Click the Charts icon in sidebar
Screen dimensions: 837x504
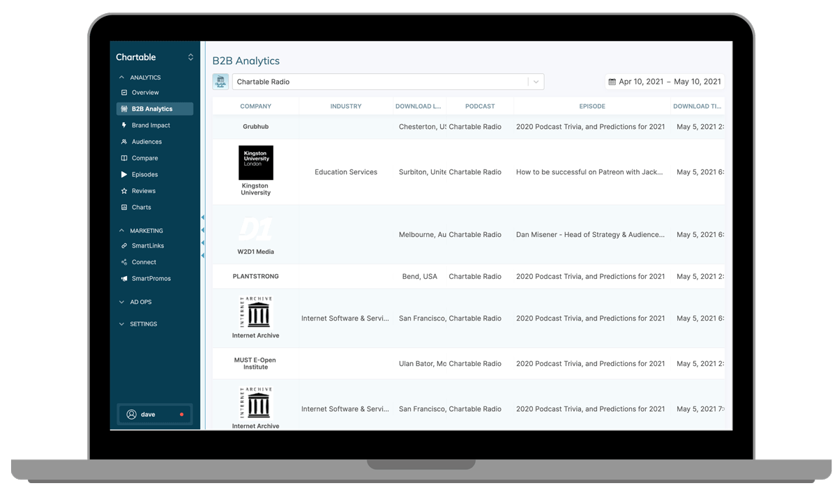coord(124,207)
